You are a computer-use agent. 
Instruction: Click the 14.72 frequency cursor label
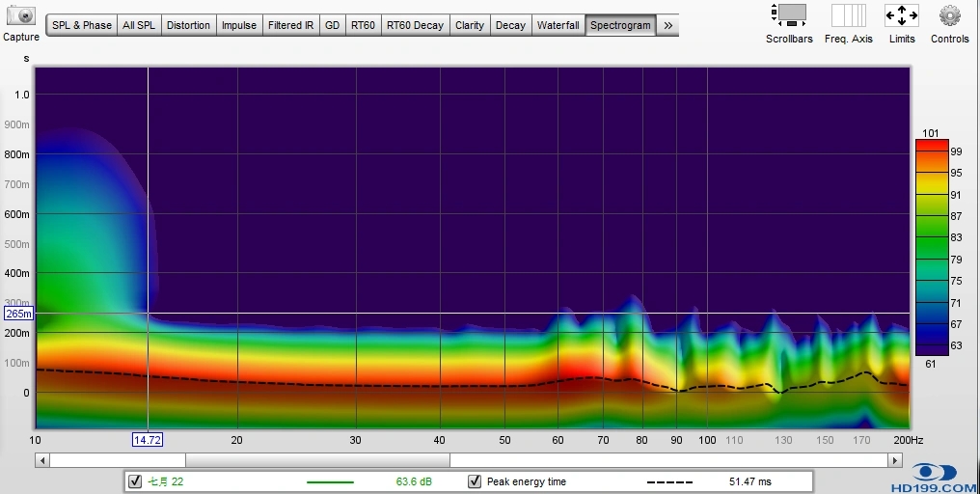[x=147, y=440]
